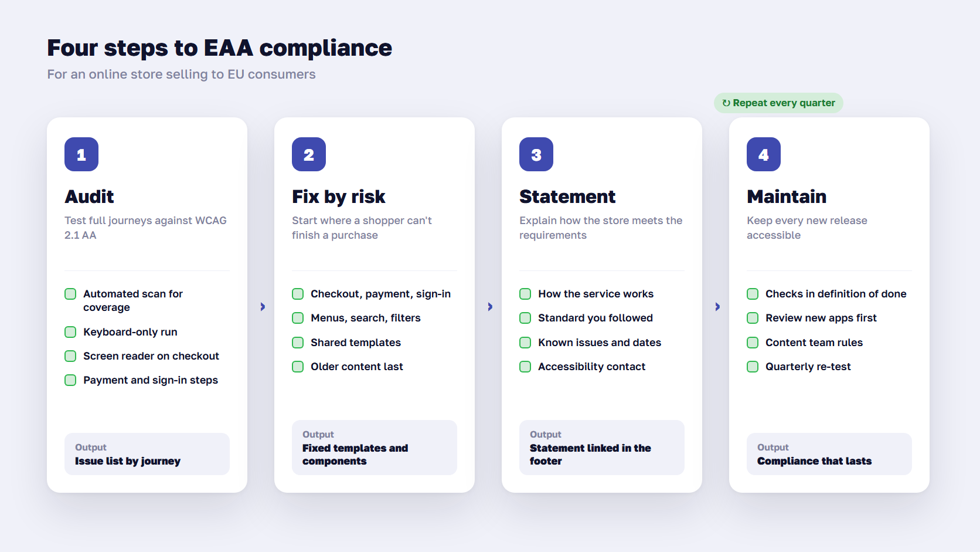
Task: Click the Repeat every quarter badge
Action: (778, 103)
